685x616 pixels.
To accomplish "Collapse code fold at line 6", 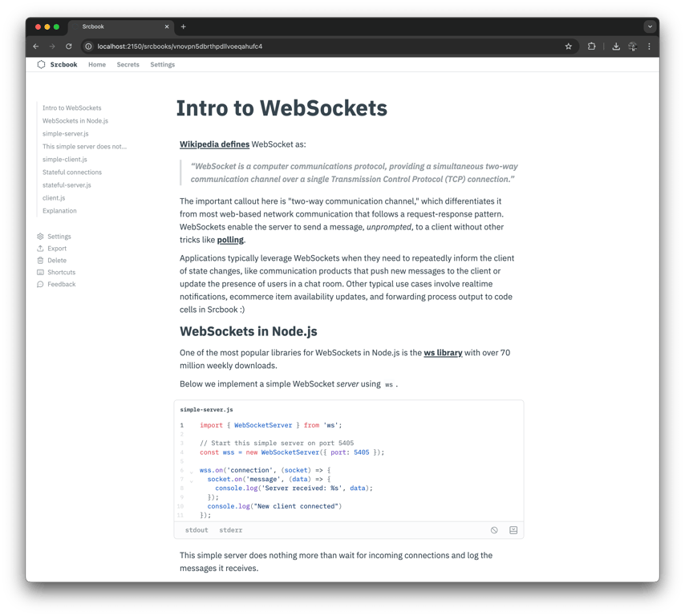I will coord(192,472).
